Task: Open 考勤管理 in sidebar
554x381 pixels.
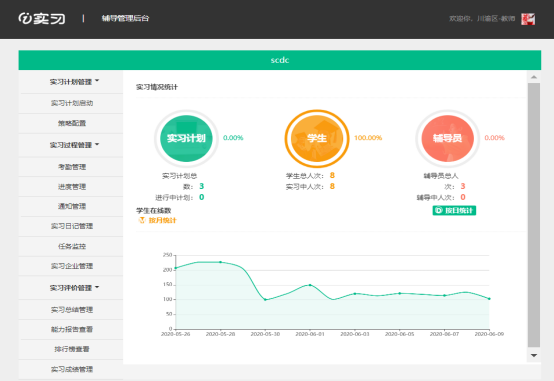Action: click(x=71, y=167)
